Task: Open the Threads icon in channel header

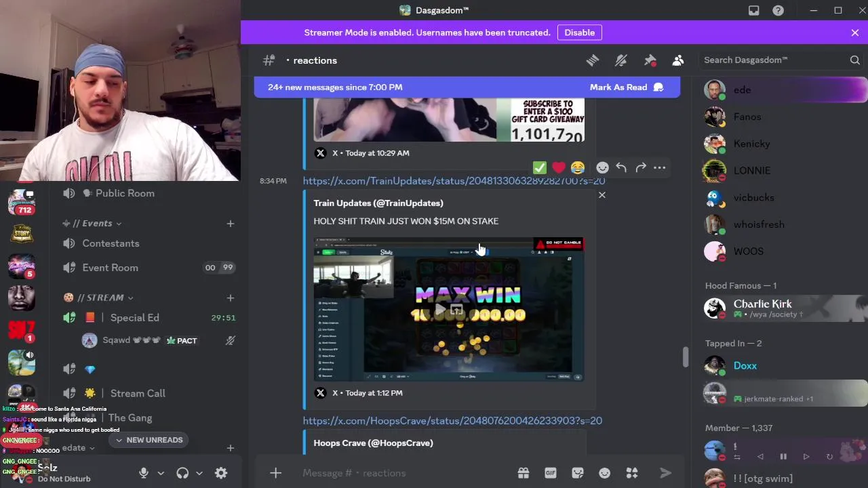Action: click(593, 60)
